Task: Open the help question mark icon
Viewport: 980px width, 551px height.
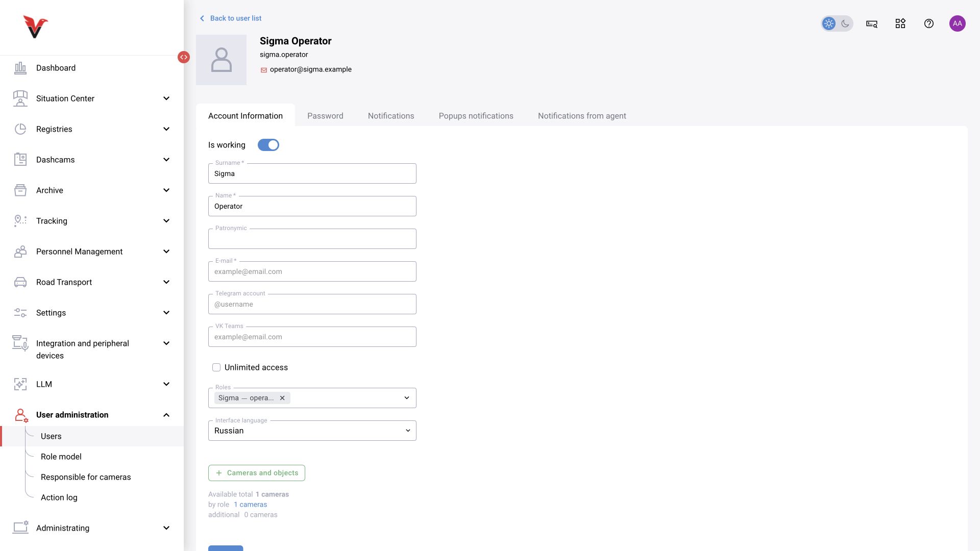Action: (929, 23)
